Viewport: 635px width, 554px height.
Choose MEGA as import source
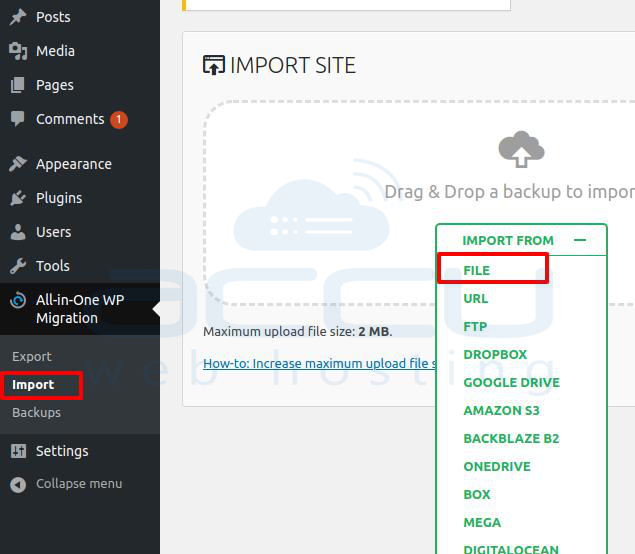click(482, 522)
